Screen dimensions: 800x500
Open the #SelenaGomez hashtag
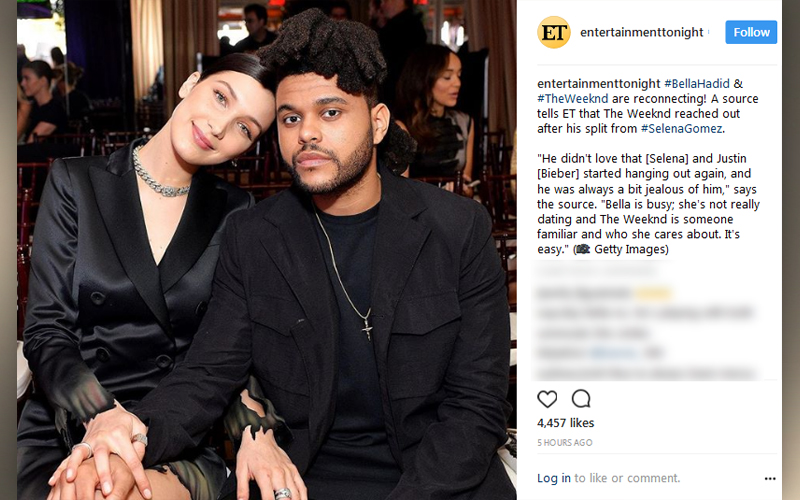pos(681,129)
